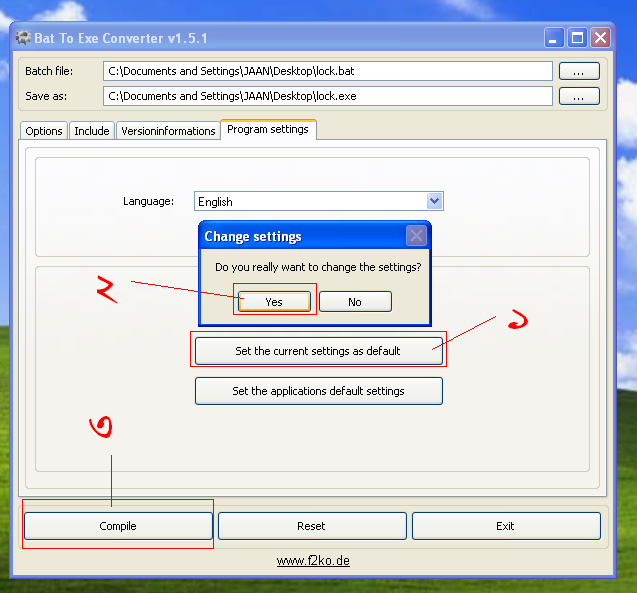Close the Bat To Exe Converter window
Image resolution: width=637 pixels, height=593 pixels.
pos(600,38)
